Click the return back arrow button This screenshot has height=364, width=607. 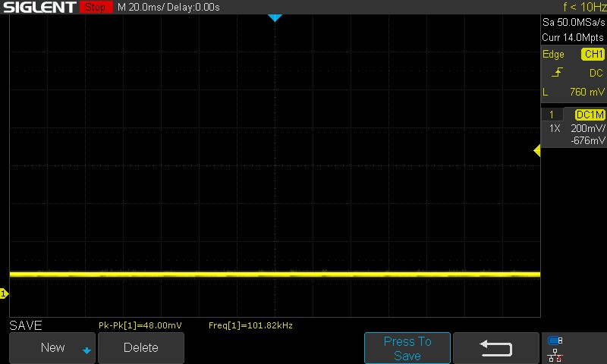[496, 348]
